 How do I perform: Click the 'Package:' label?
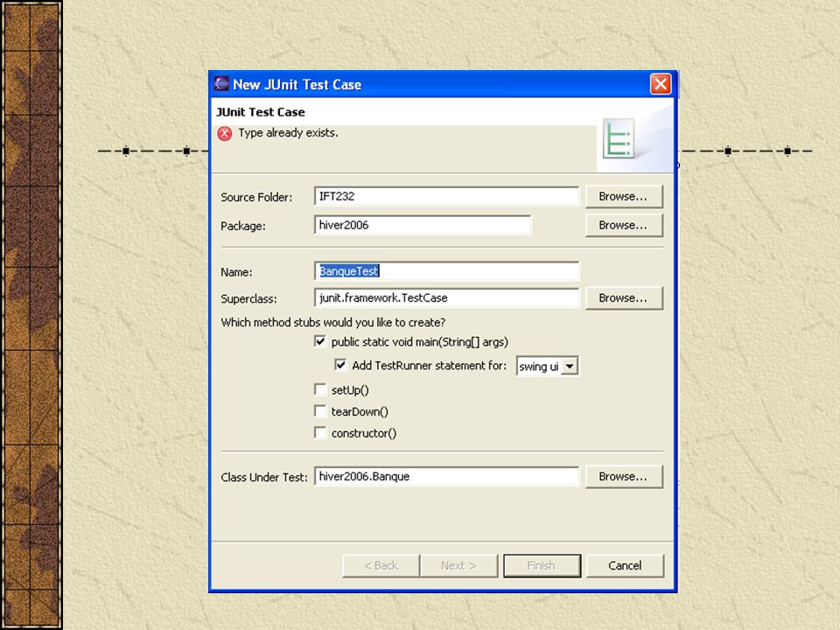click(x=243, y=226)
